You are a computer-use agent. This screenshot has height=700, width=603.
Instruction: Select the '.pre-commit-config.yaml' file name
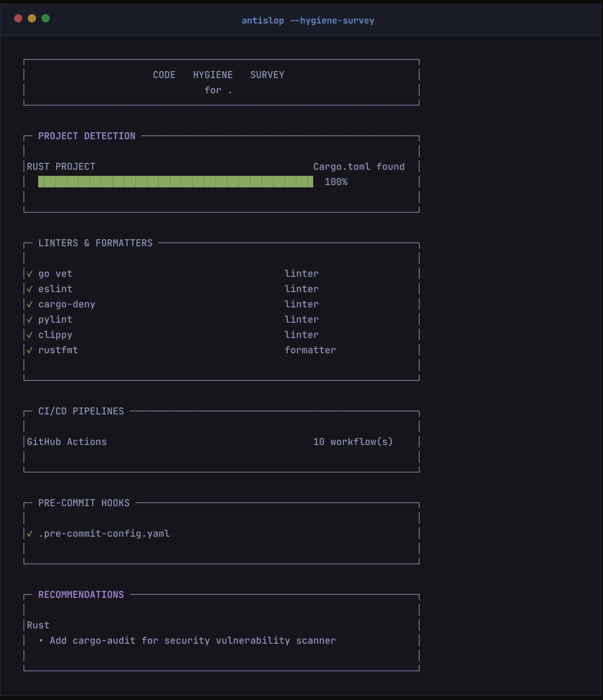104,533
